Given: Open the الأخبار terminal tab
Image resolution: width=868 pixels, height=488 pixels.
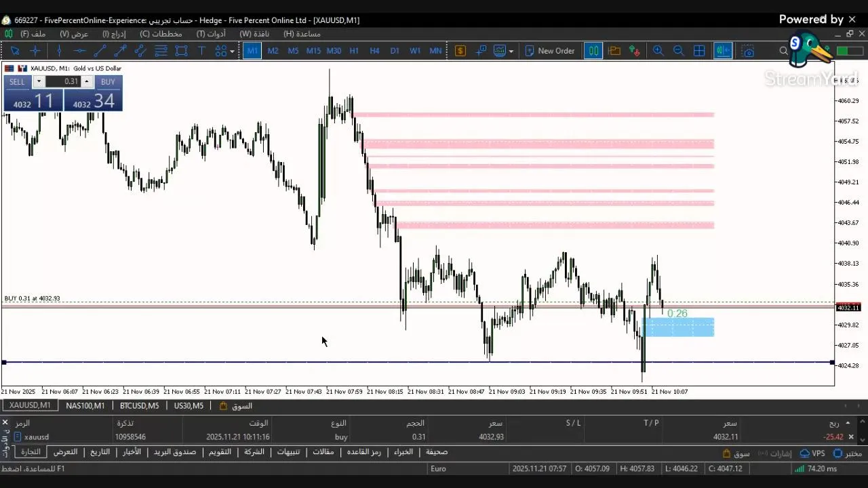Looking at the screenshot, I should point(132,452).
